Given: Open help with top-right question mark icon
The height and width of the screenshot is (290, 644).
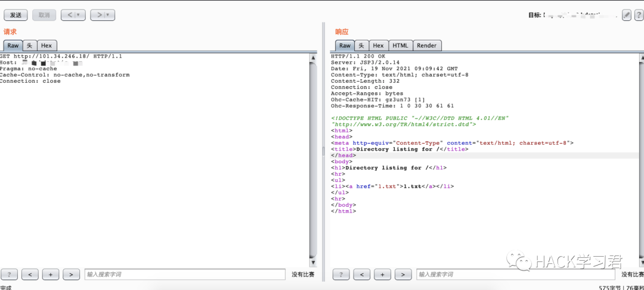Looking at the screenshot, I should tap(638, 15).
